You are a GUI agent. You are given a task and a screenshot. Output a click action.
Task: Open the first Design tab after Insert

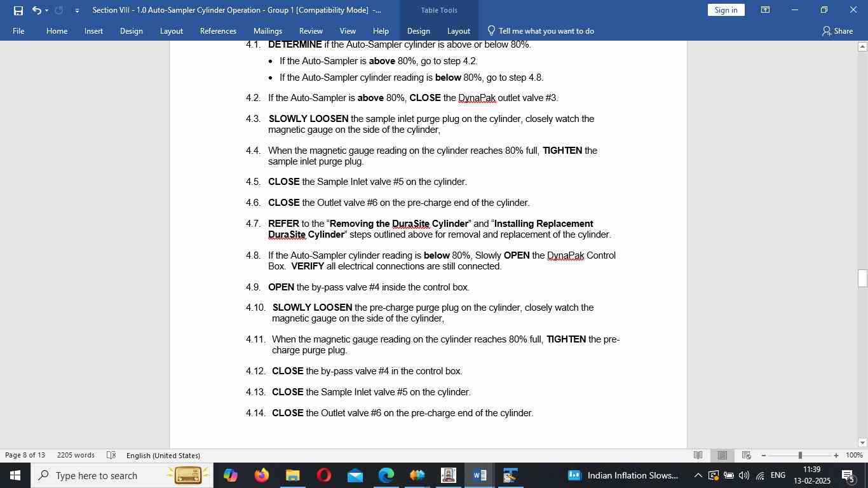(131, 30)
